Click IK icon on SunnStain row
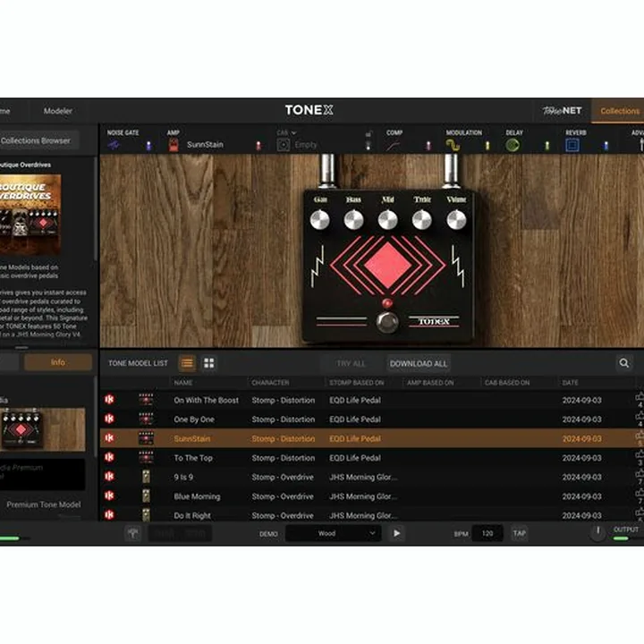This screenshot has height=644, width=644. click(109, 437)
